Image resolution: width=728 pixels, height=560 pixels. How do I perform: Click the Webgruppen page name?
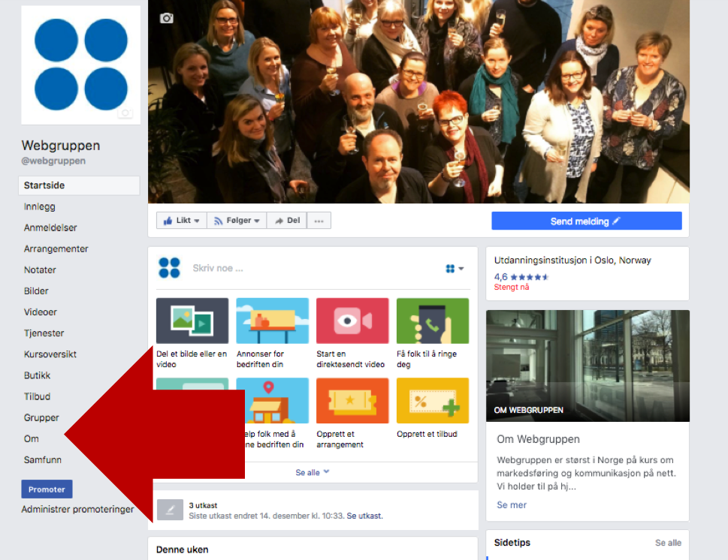coord(61,145)
